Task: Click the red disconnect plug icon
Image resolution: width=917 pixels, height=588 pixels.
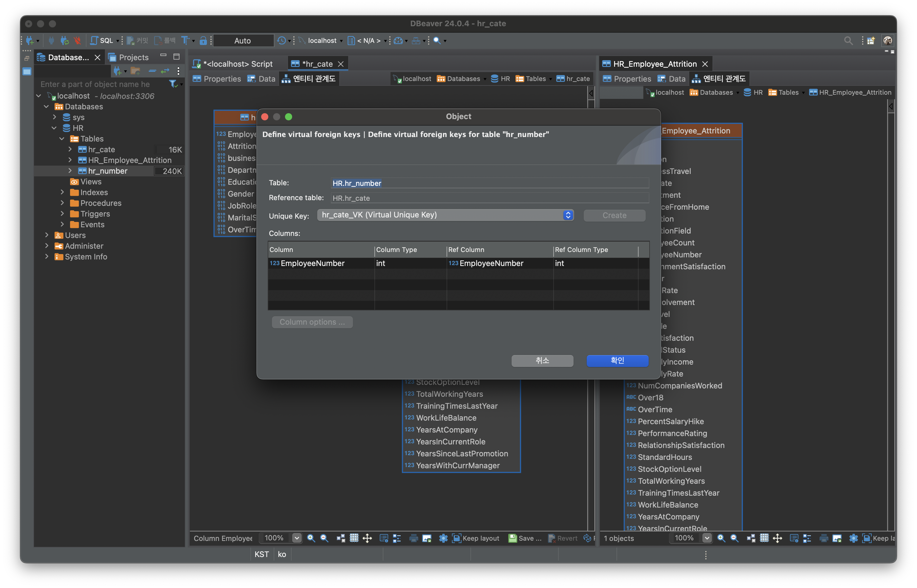Action: [78, 41]
